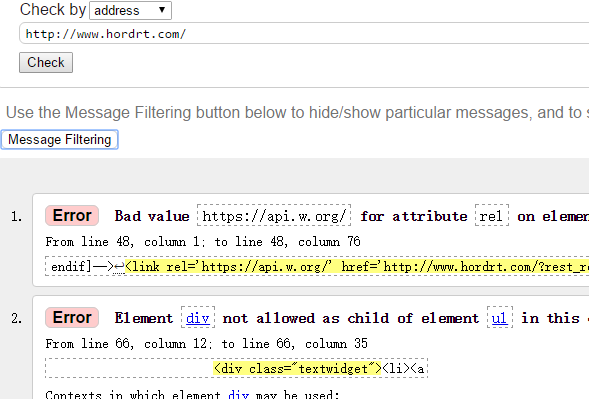
Task: Click the second Error badge for the div element
Action: click(x=72, y=317)
